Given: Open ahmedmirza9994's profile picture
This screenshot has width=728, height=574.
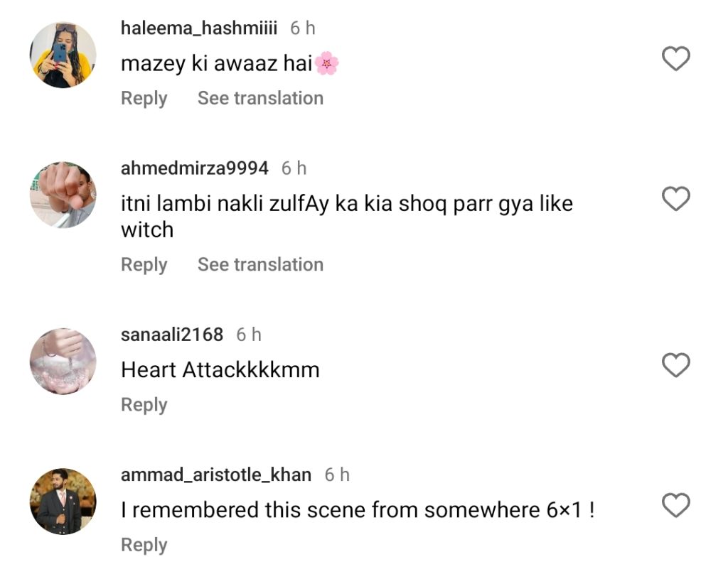Looking at the screenshot, I should click(63, 195).
